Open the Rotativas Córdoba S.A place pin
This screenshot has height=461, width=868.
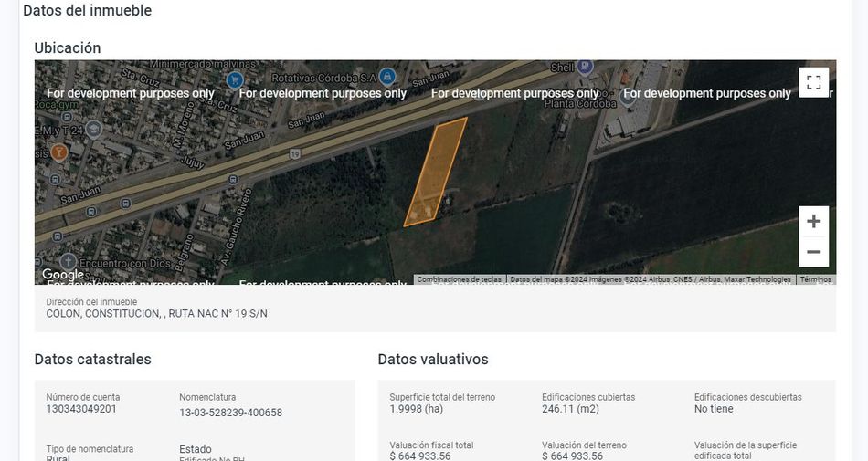tap(387, 77)
